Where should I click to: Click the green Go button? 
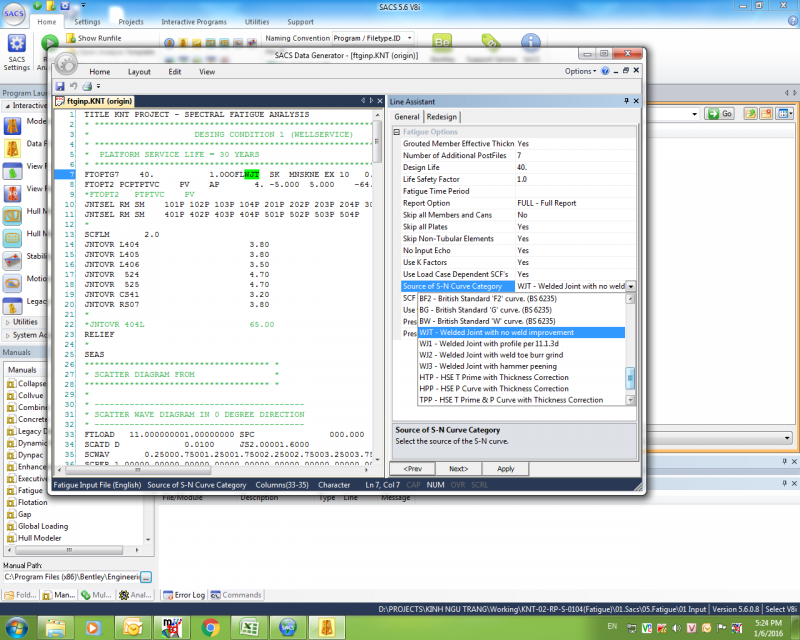coord(720,113)
